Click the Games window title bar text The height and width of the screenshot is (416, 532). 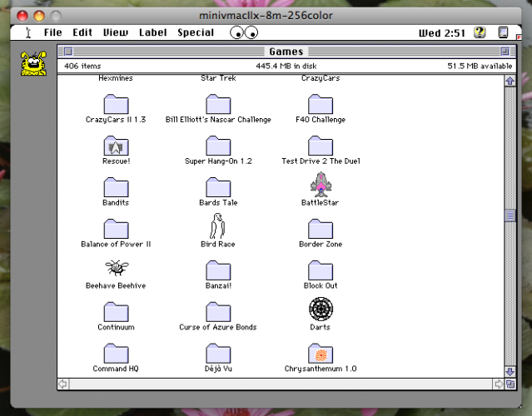286,52
